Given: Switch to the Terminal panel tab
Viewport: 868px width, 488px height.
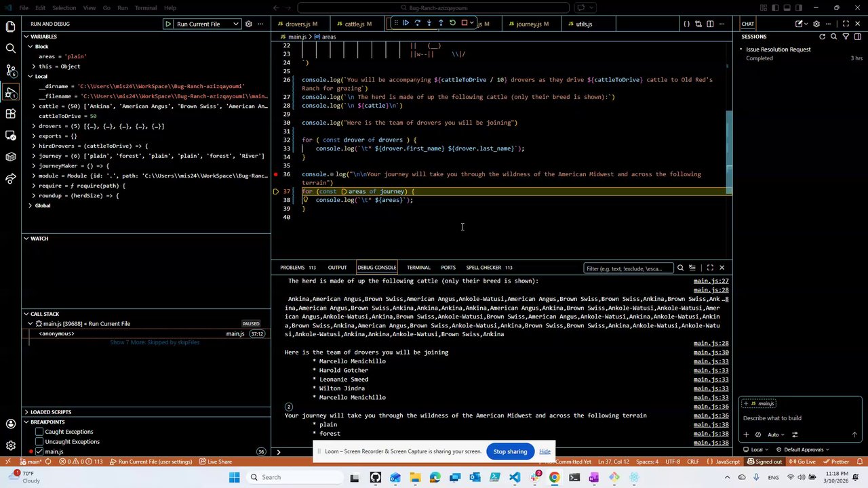Looking at the screenshot, I should click(418, 268).
